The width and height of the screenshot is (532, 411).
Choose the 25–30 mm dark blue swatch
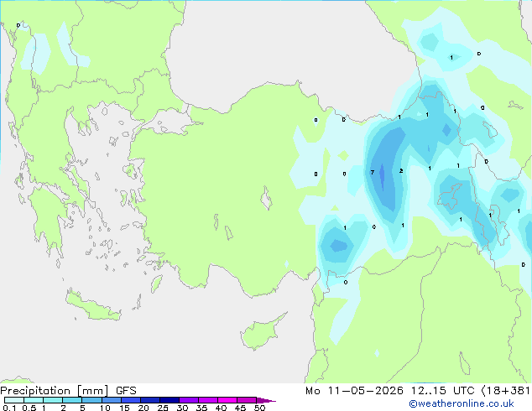pyautogui.click(x=169, y=400)
